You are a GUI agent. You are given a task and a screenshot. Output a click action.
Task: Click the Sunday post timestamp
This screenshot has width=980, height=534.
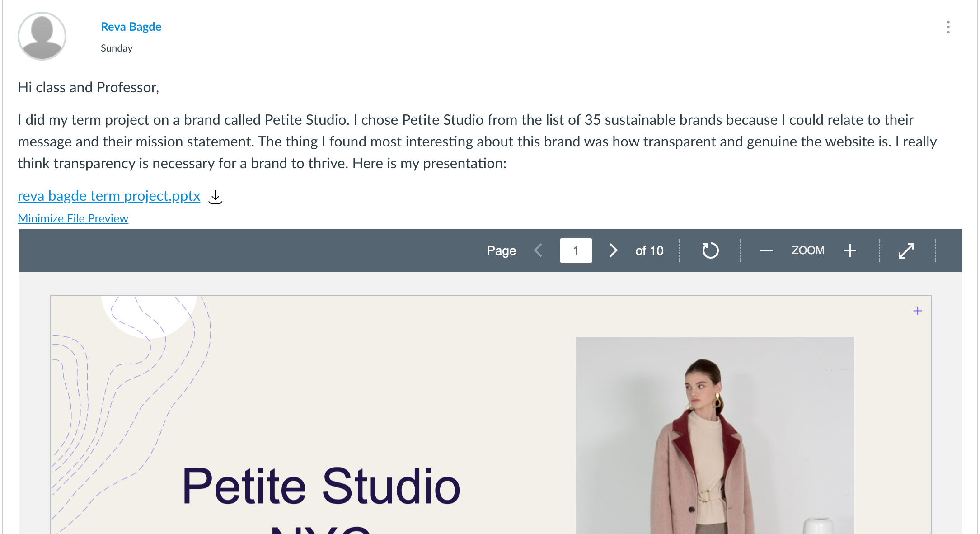[x=117, y=48]
